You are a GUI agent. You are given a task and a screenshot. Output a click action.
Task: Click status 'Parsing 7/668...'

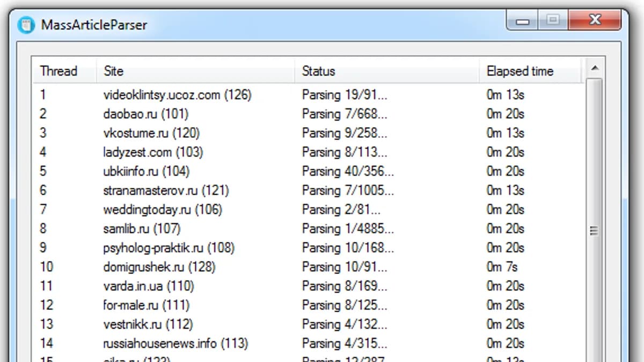(x=345, y=114)
